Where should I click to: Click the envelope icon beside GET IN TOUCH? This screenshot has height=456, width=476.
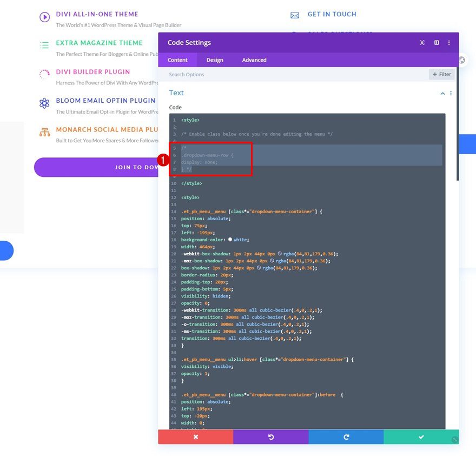pyautogui.click(x=295, y=15)
